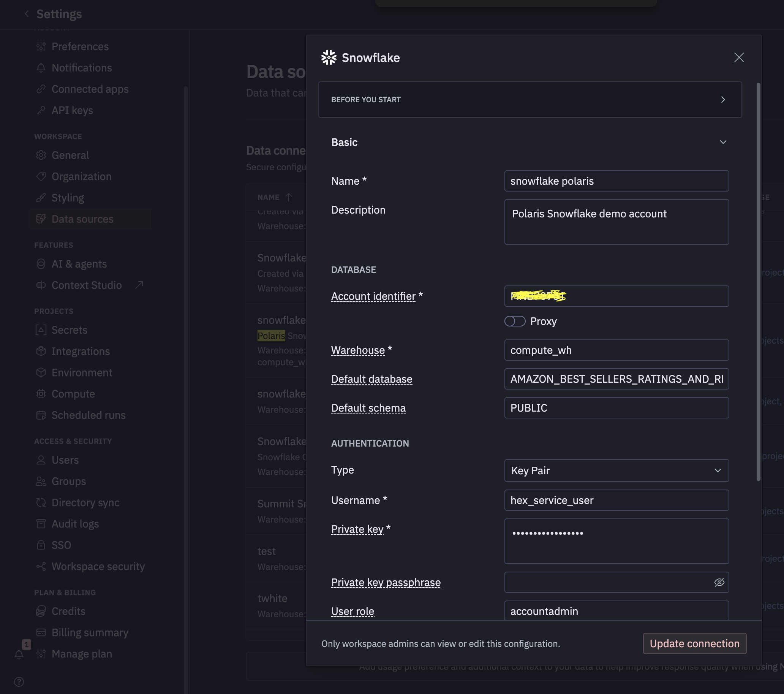Click the Workspace security nodes icon
Viewport: 784px width, 694px height.
(x=41, y=567)
